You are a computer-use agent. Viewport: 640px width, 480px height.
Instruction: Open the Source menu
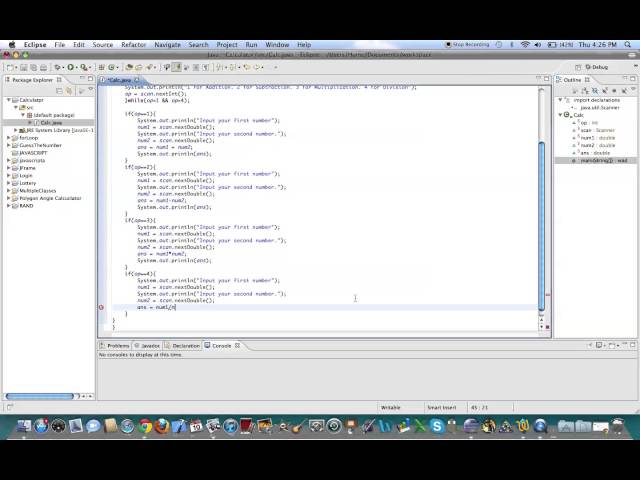102,44
